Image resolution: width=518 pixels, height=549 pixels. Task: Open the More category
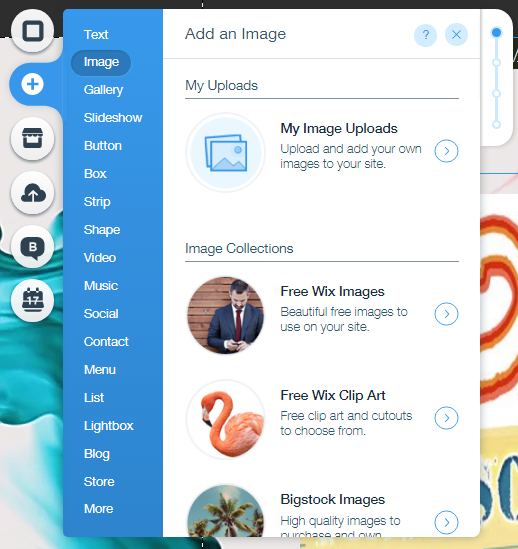pos(98,509)
